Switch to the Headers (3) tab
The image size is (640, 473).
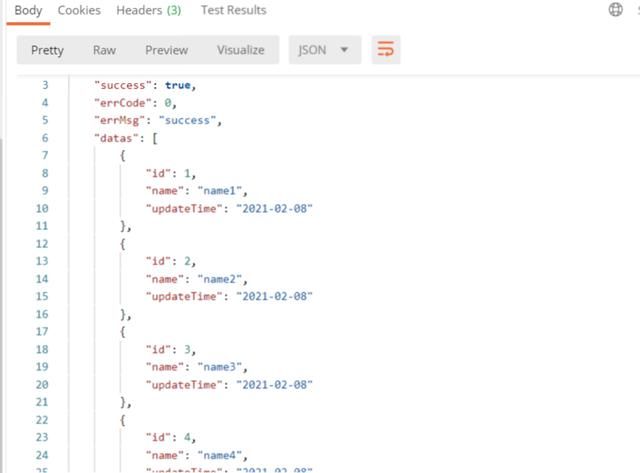pos(148,10)
